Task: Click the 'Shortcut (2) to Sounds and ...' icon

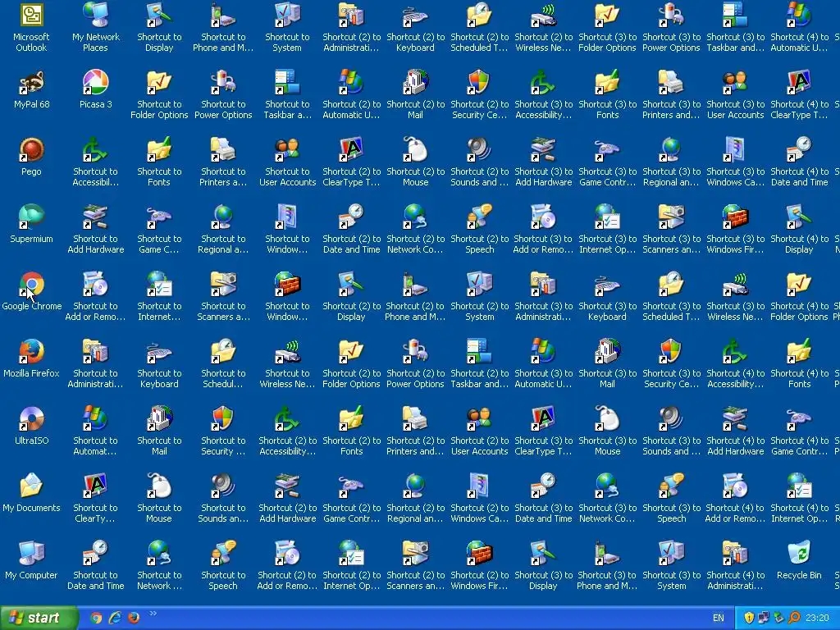Action: coord(479,150)
